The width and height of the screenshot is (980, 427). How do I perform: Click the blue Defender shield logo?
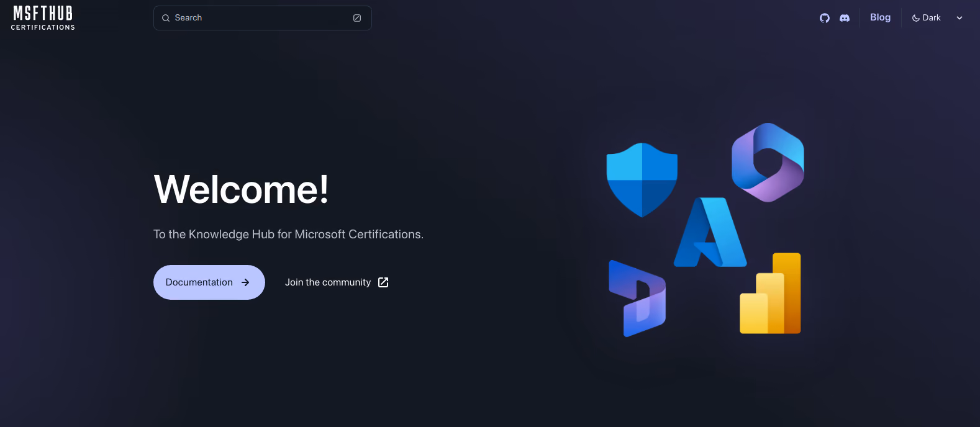click(642, 180)
